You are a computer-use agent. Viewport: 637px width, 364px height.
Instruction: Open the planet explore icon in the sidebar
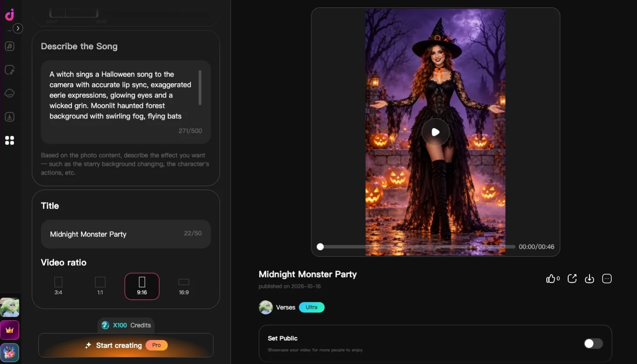tap(10, 93)
